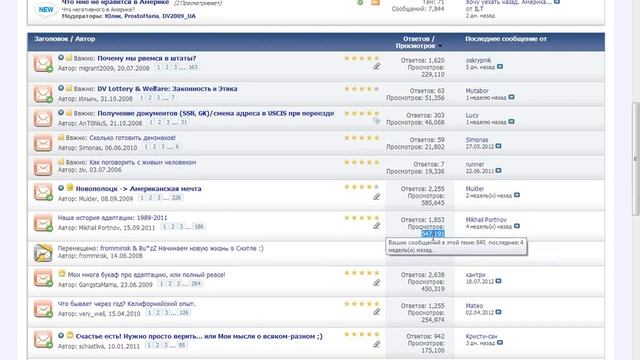
Task: Go to last post by Simonas
Action: [x=498, y=147]
